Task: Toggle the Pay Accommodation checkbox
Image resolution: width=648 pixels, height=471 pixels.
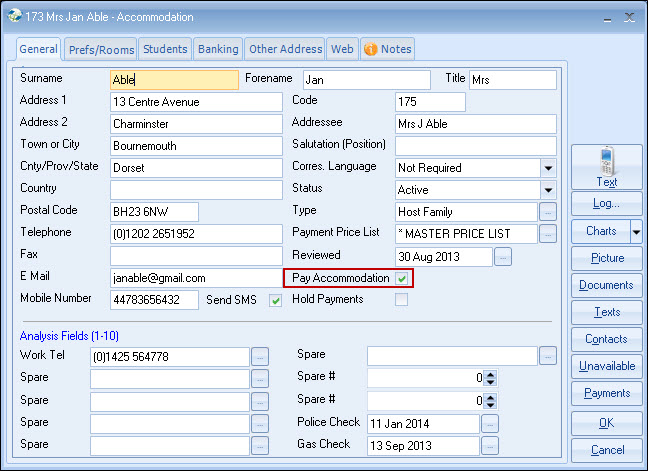Action: tap(401, 278)
